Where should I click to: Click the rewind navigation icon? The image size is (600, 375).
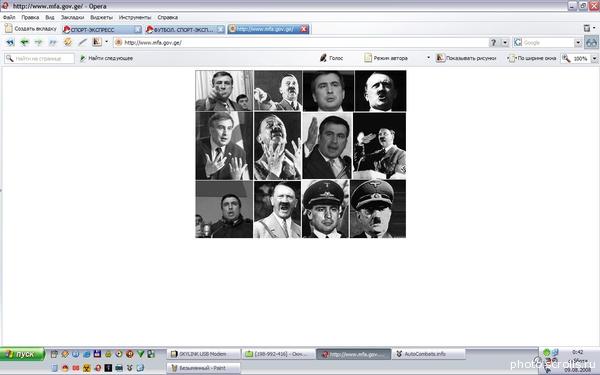pos(10,42)
